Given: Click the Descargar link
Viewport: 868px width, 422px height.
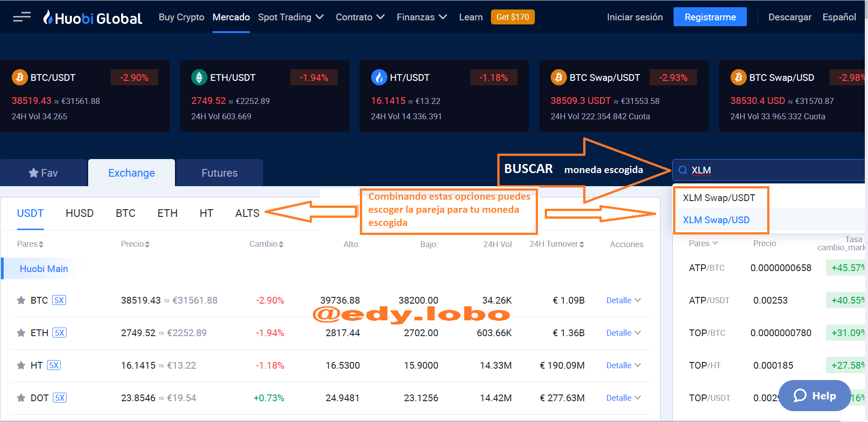Looking at the screenshot, I should (790, 17).
